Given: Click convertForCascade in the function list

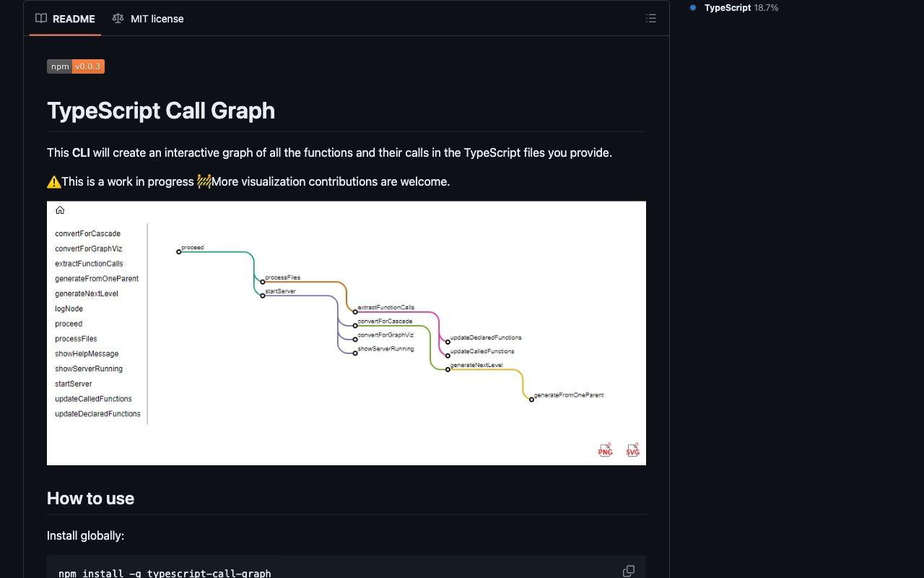Looking at the screenshot, I should coord(87,234).
